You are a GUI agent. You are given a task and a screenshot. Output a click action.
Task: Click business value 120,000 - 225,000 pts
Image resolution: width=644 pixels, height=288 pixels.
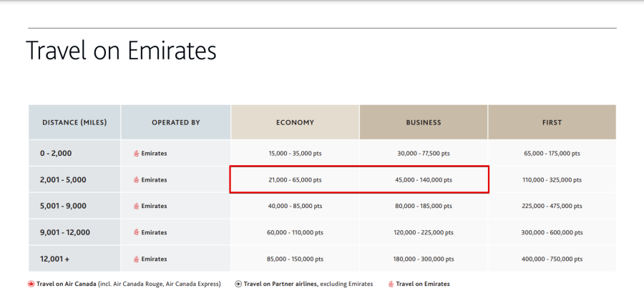[424, 232]
